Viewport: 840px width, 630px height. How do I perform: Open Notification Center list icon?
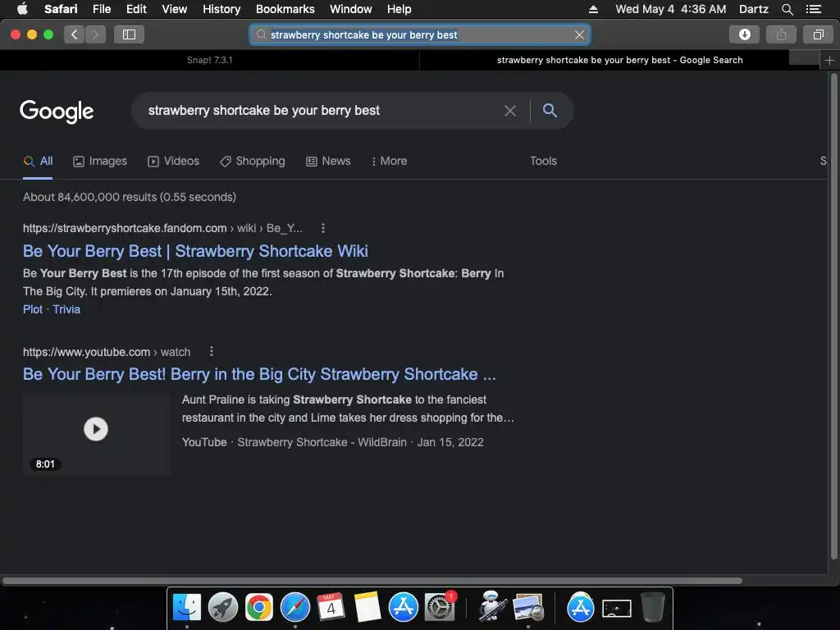tap(814, 9)
